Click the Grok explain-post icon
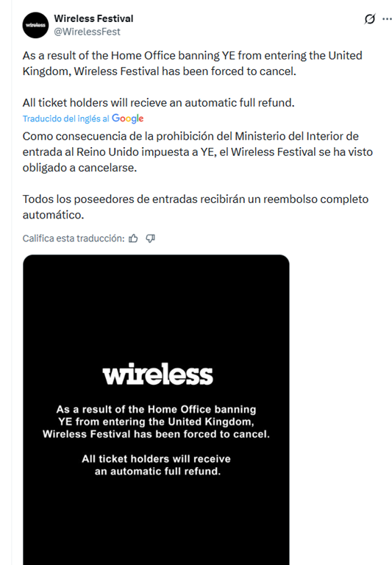This screenshot has height=565, width=392. click(x=370, y=18)
